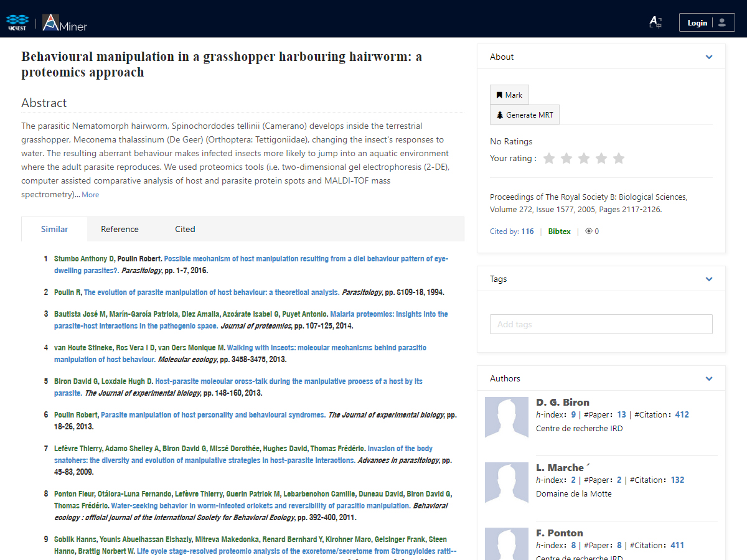Screen dimensions: 747x560
Task: Choose the third rating star
Action: coord(583,159)
